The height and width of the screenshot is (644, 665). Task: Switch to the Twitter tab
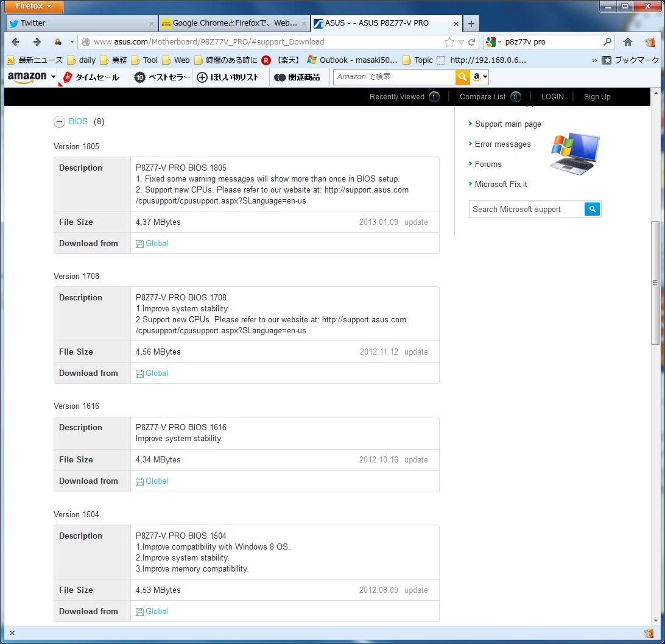point(73,23)
